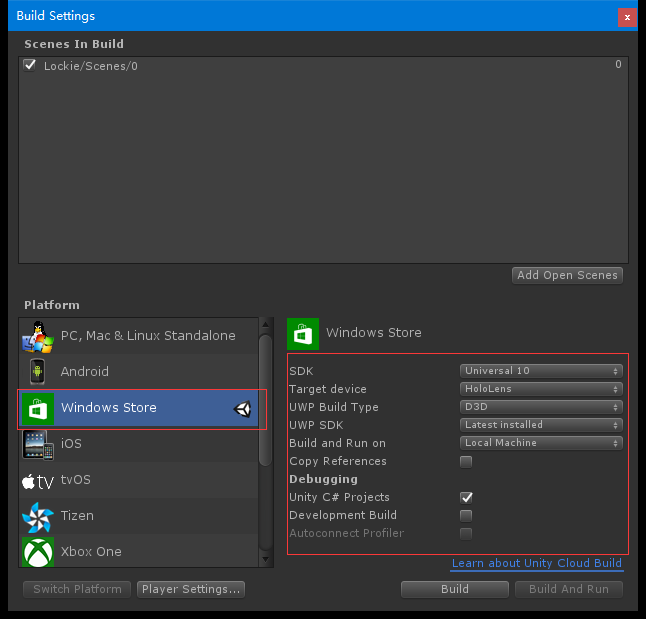Click the Add Open Scenes button
Image resolution: width=646 pixels, height=619 pixels.
(567, 275)
